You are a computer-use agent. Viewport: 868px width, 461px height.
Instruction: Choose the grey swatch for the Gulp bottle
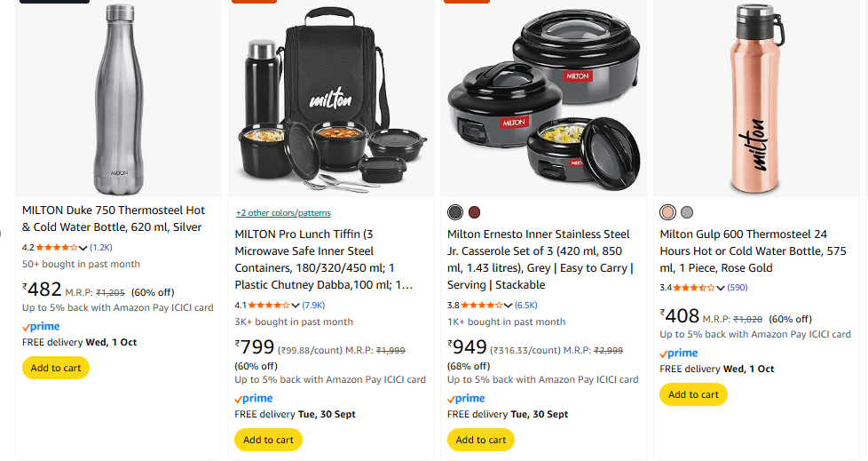(687, 212)
